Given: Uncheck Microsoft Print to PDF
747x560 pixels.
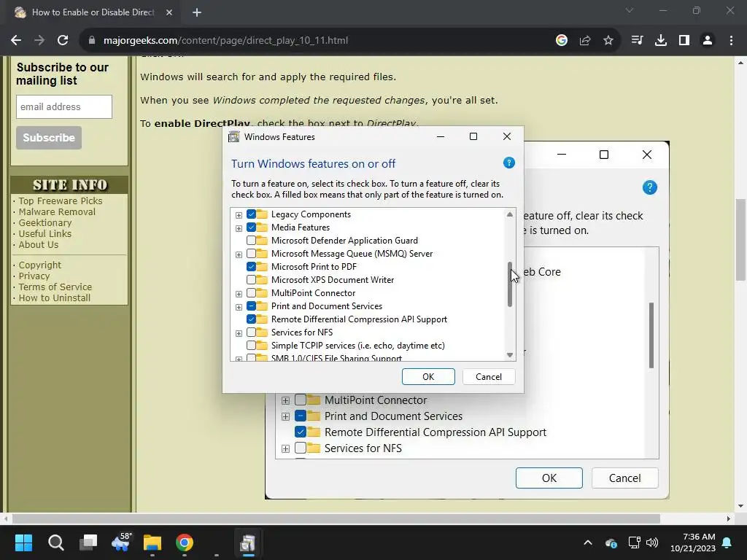Looking at the screenshot, I should [251, 267].
